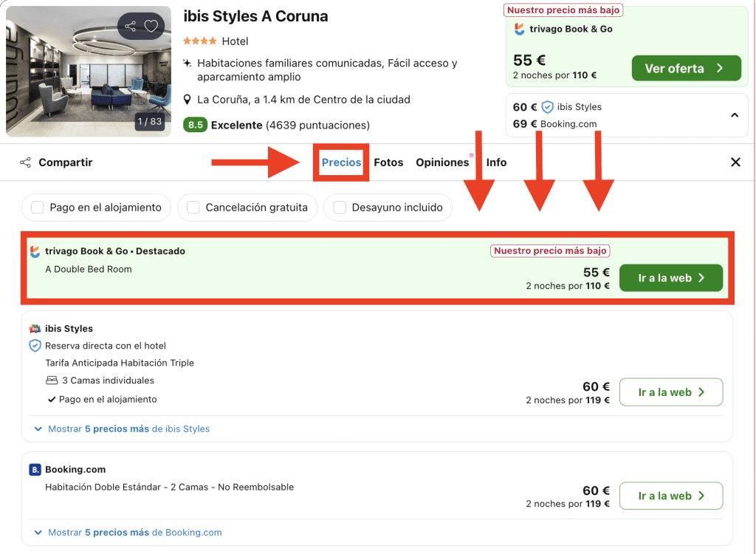This screenshot has height=554, width=756.
Task: Switch to the Fotos tab
Action: click(x=388, y=163)
